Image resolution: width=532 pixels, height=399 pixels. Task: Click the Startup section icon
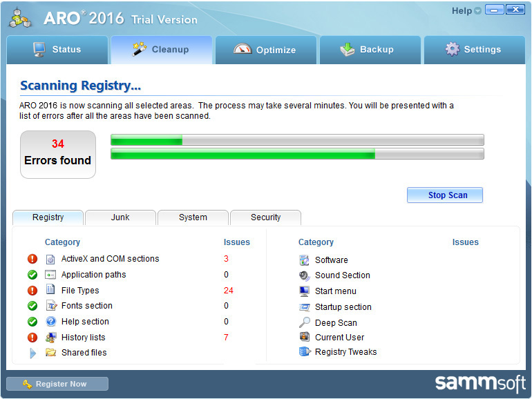pyautogui.click(x=305, y=307)
